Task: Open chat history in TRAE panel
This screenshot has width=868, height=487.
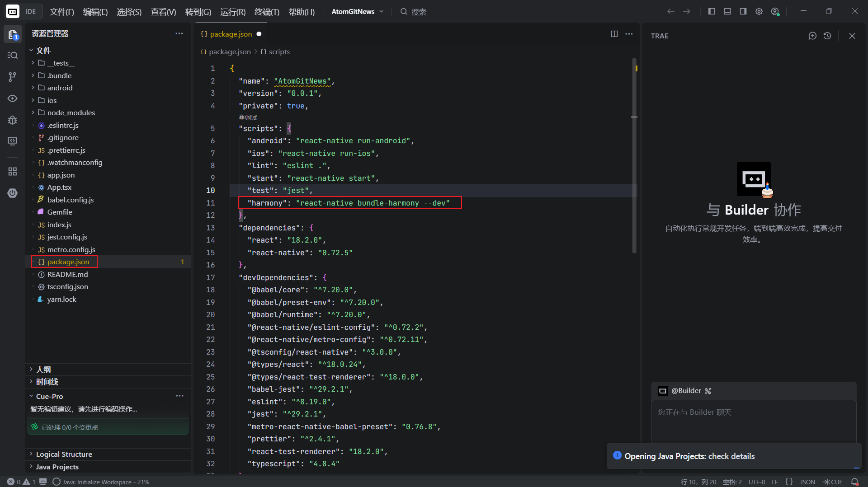Action: click(x=827, y=36)
